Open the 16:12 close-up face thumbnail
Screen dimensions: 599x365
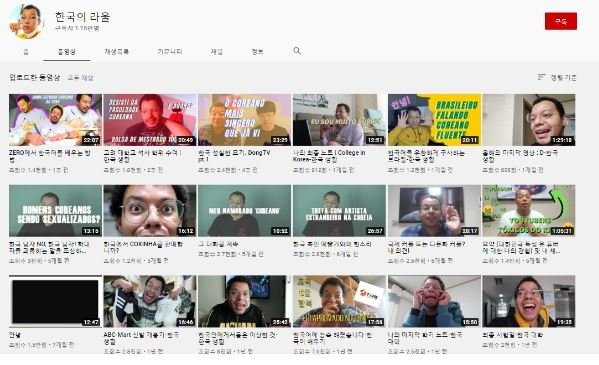(150, 211)
